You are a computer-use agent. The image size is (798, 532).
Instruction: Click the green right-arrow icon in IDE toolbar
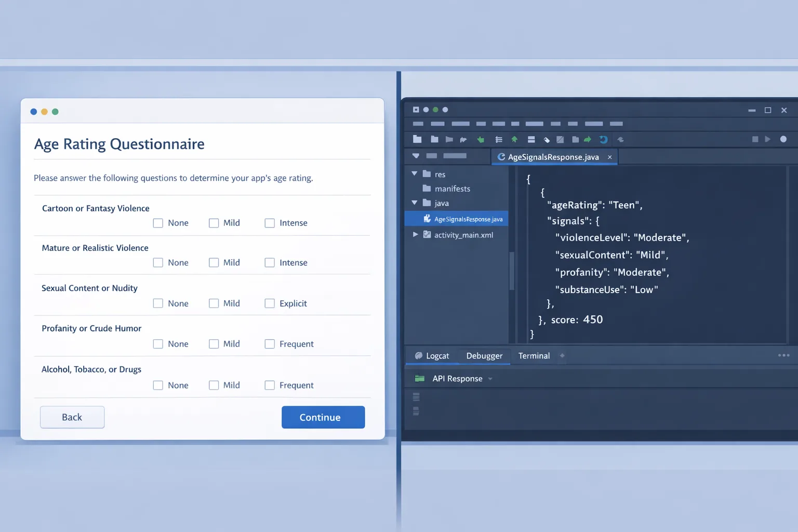588,139
